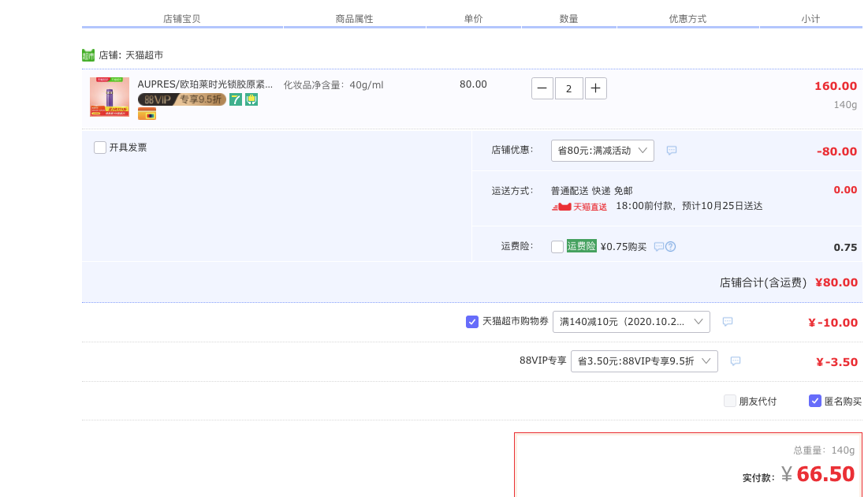
Task: Uncheck the 天猫超市购物券 checkbox
Action: tap(472, 322)
